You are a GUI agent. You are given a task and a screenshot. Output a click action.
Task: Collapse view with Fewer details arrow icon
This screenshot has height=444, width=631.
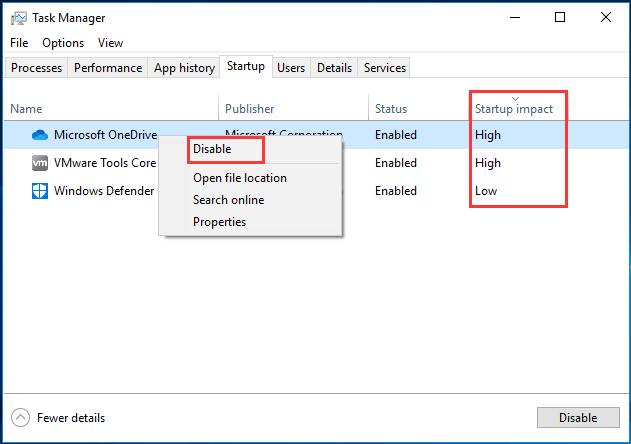click(21, 418)
